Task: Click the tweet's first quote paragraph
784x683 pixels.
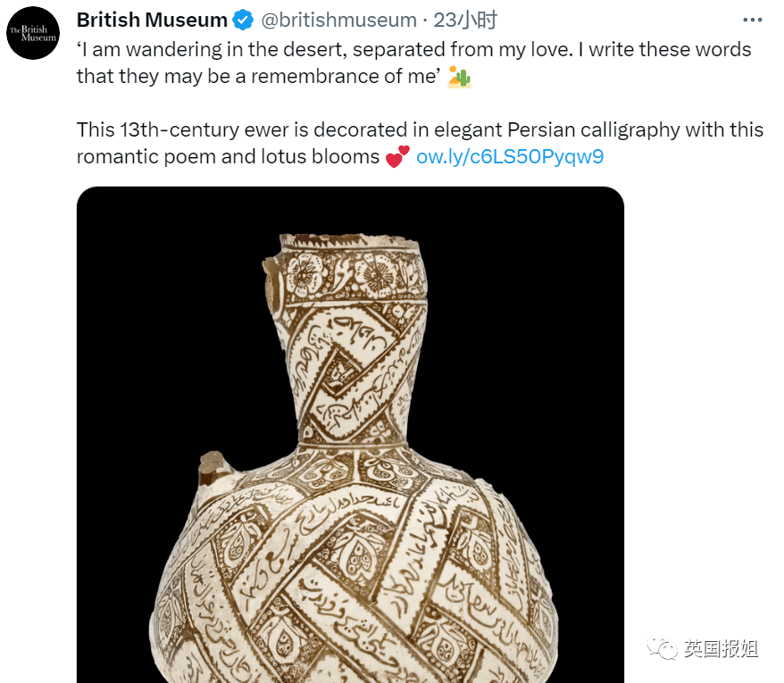Action: pyautogui.click(x=414, y=63)
